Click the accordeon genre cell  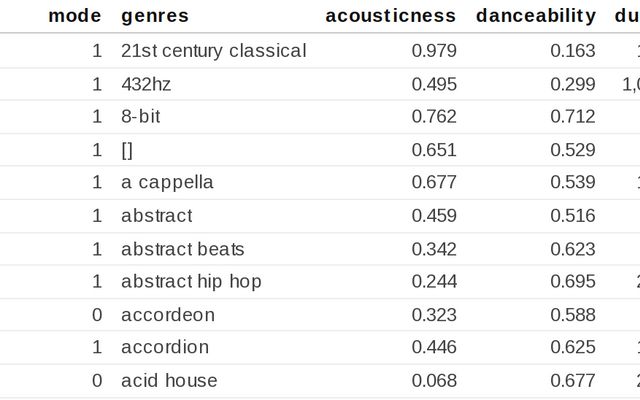pos(167,315)
